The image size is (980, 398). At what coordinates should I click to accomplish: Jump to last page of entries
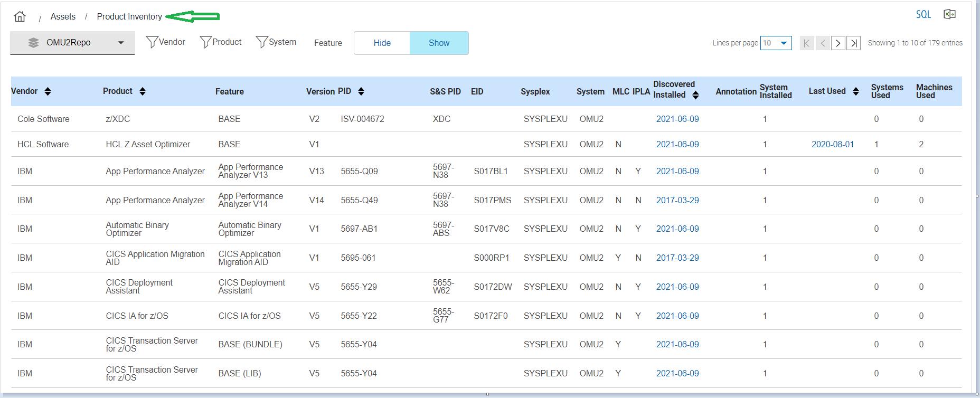[854, 43]
